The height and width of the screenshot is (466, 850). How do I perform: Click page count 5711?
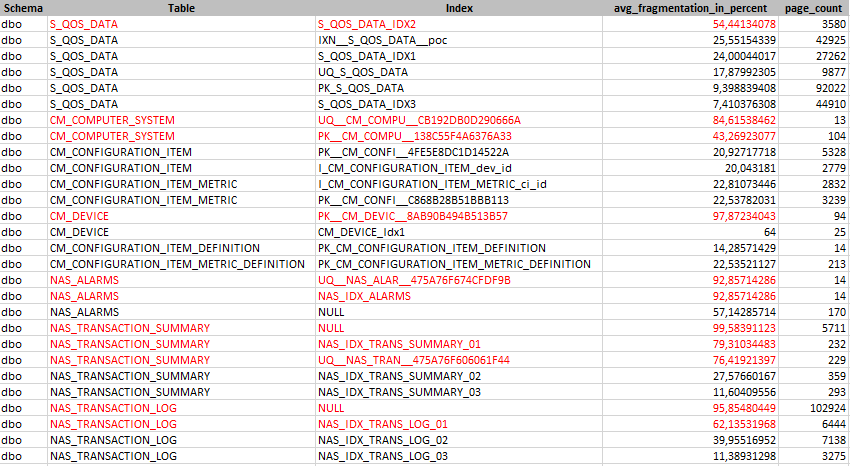click(x=814, y=328)
